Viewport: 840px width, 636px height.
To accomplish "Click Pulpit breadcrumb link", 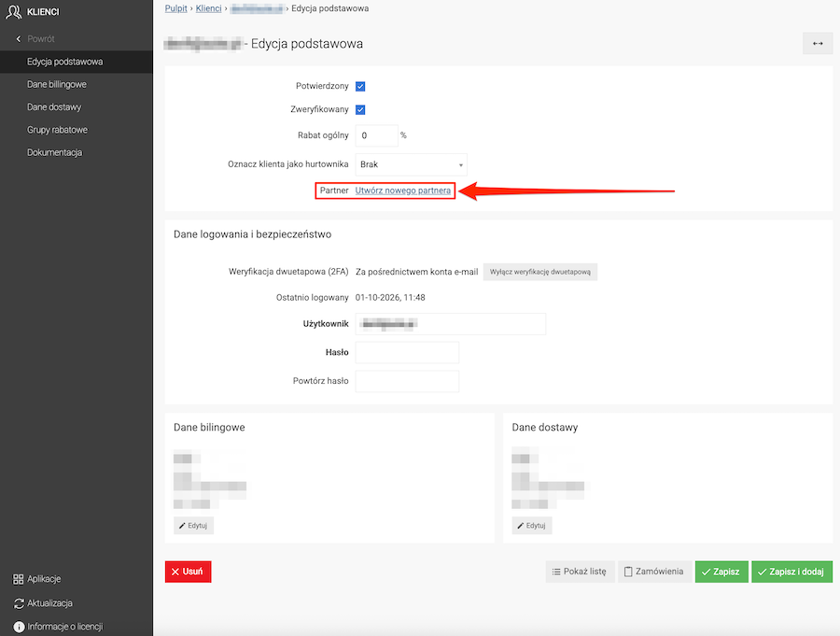I will click(x=175, y=8).
